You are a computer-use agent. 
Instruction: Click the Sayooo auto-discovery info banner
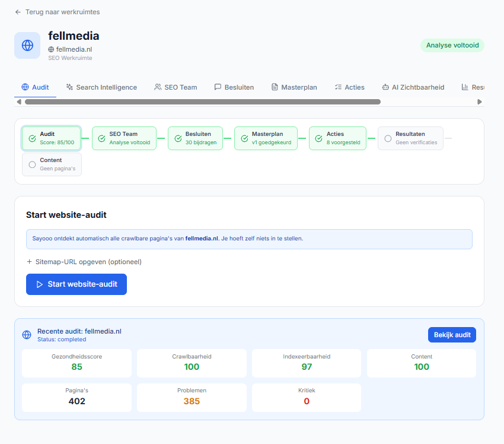(x=249, y=239)
